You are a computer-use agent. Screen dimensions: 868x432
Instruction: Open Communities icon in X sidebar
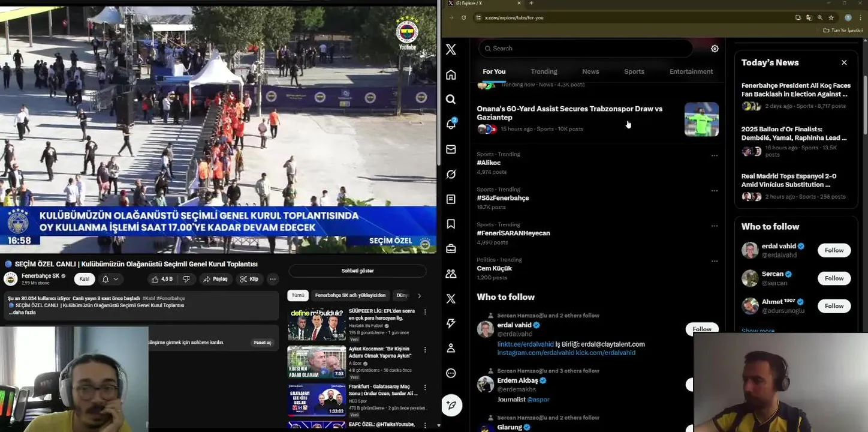[451, 274]
